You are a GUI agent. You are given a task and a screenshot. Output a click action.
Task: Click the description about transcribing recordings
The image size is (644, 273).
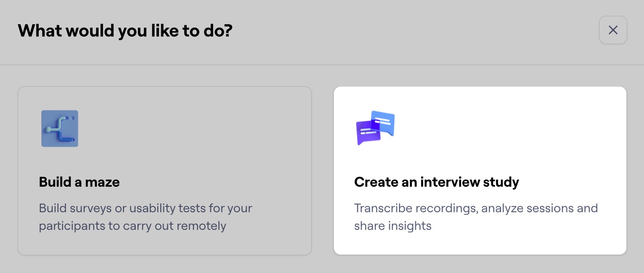point(476,217)
